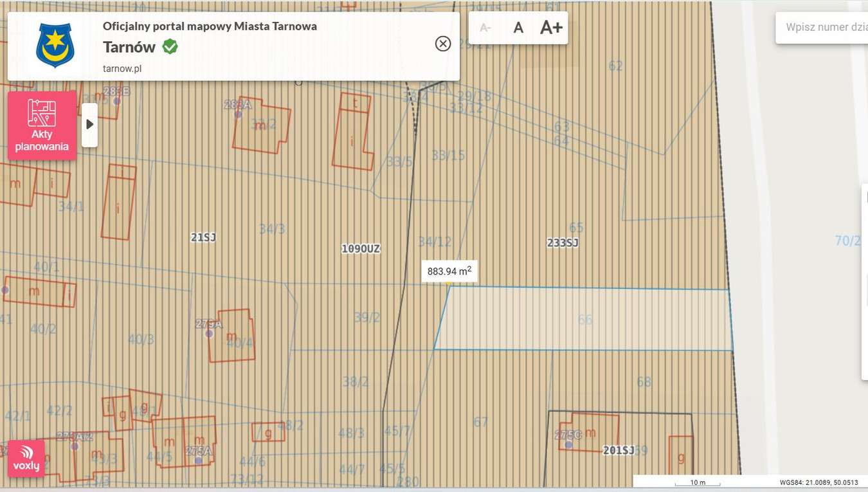Viewport: 868px width, 492px height.
Task: Open the tarnow.pl link
Action: click(x=122, y=68)
